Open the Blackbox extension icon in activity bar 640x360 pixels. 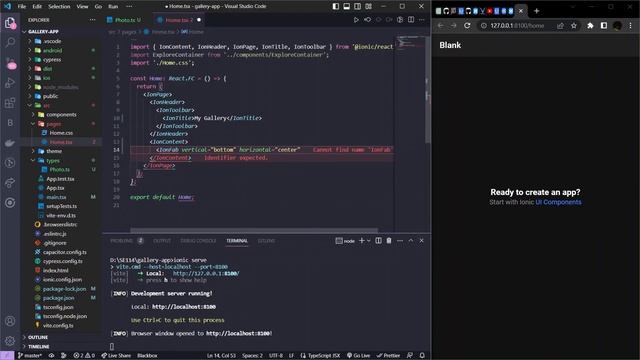(10, 123)
